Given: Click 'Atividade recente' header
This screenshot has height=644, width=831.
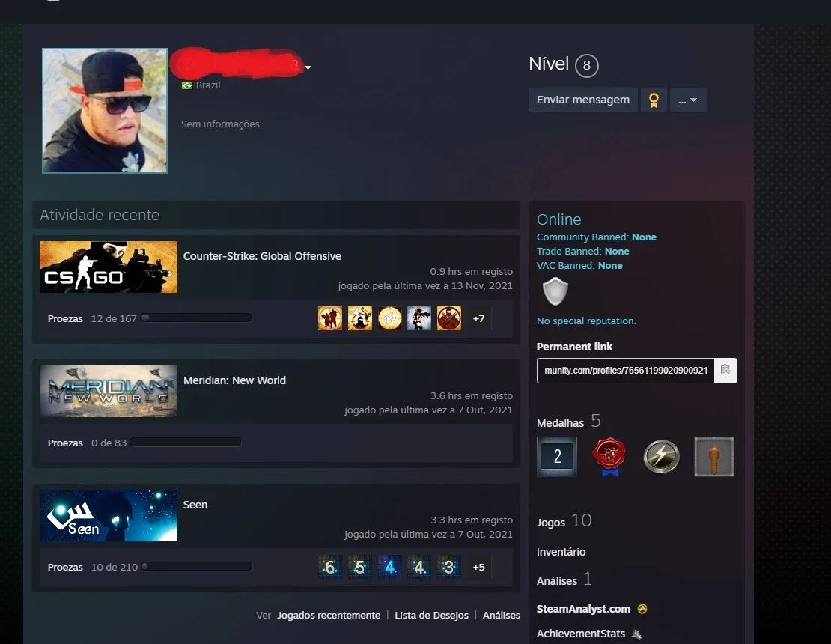Looking at the screenshot, I should tap(100, 215).
